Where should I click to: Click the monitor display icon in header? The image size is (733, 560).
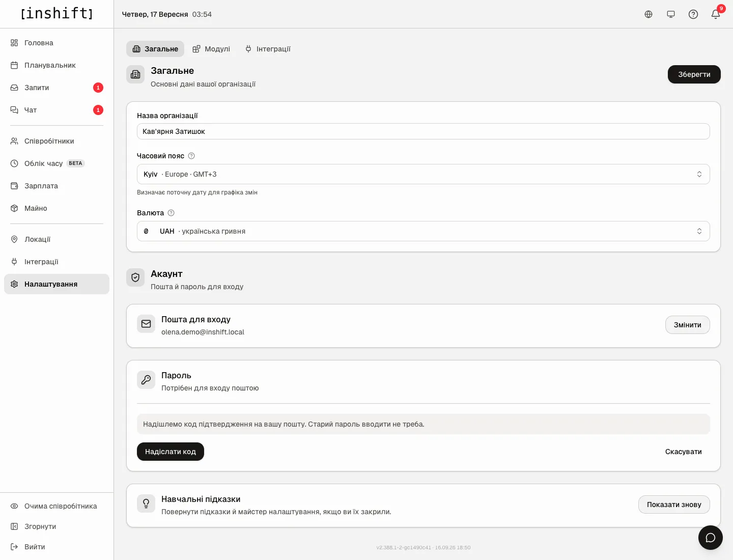coord(671,14)
